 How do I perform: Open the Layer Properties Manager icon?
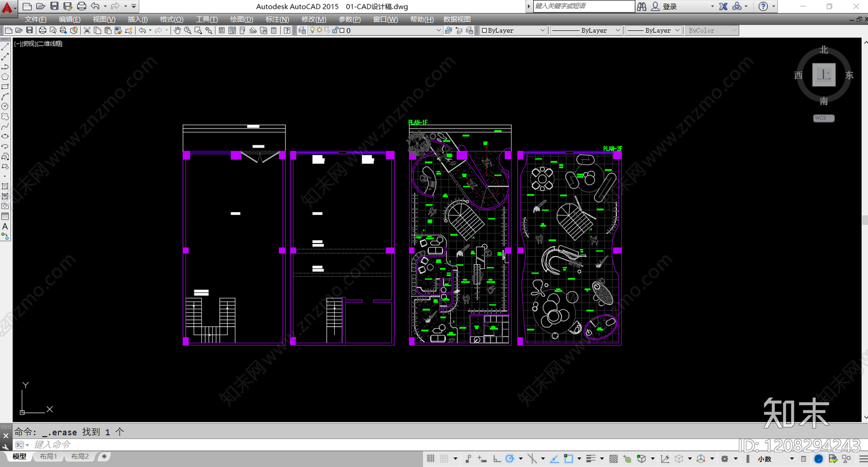(x=302, y=30)
